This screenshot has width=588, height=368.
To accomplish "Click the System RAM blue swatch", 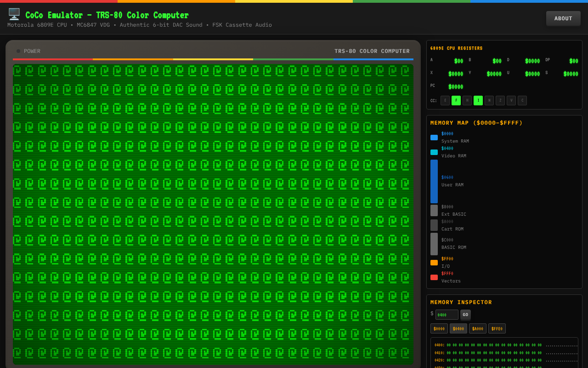I will pyautogui.click(x=434, y=138).
